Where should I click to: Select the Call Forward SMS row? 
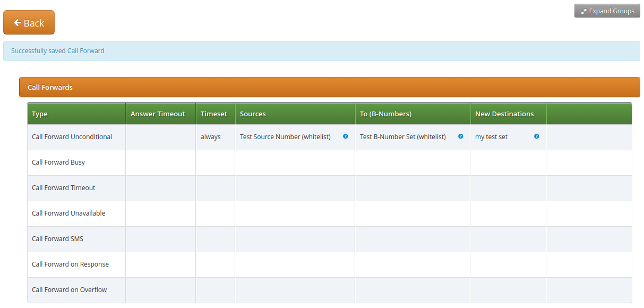[57, 239]
